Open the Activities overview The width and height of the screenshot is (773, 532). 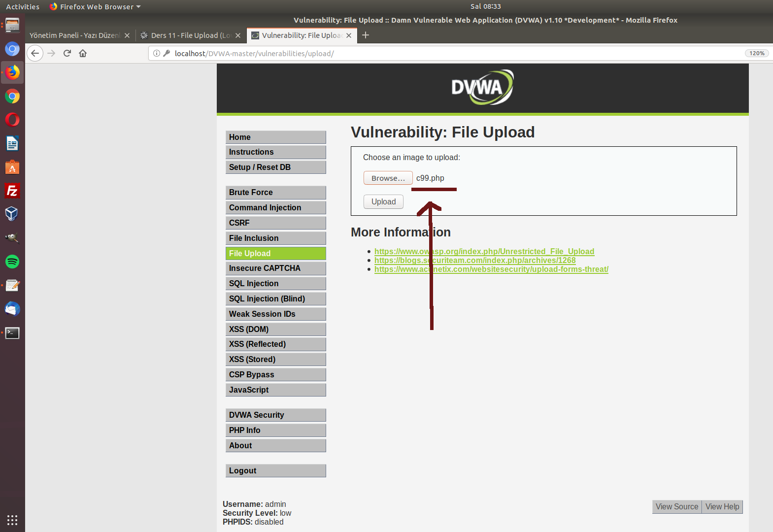click(x=23, y=6)
